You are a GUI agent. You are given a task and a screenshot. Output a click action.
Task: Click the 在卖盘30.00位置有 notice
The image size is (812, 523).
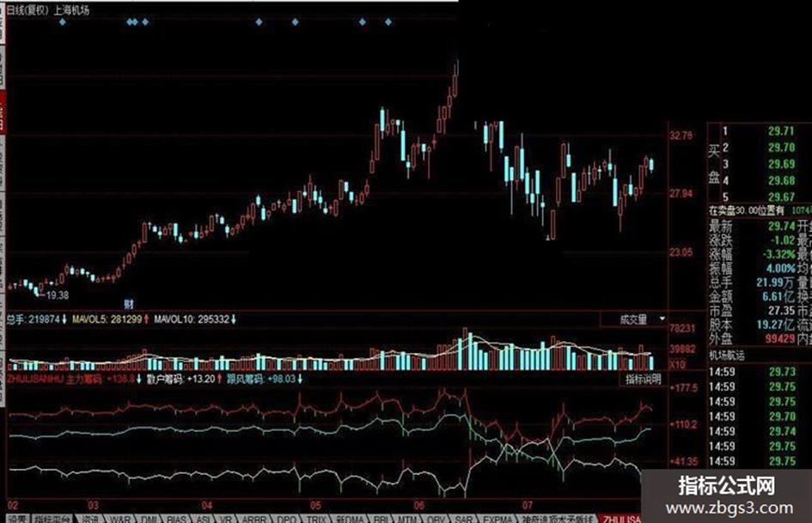(746, 210)
